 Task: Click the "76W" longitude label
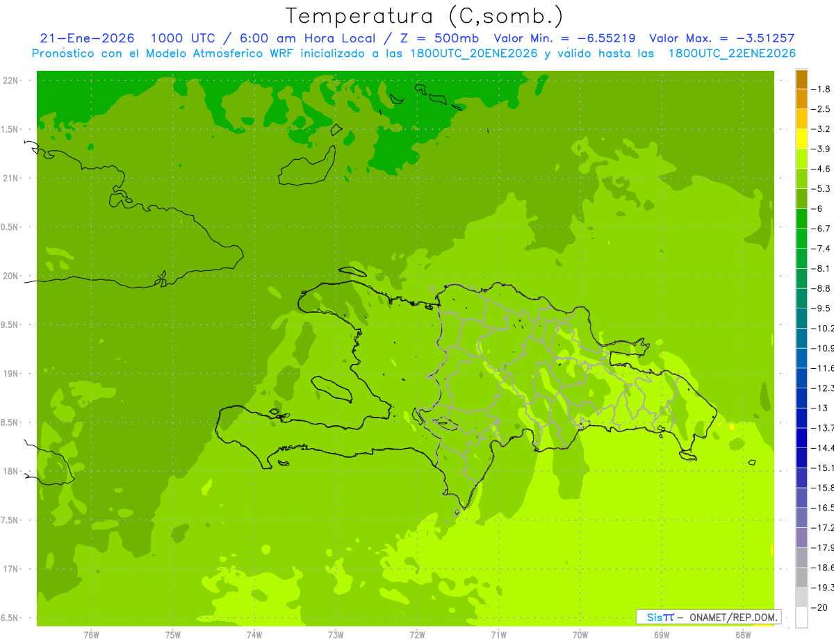point(91,634)
